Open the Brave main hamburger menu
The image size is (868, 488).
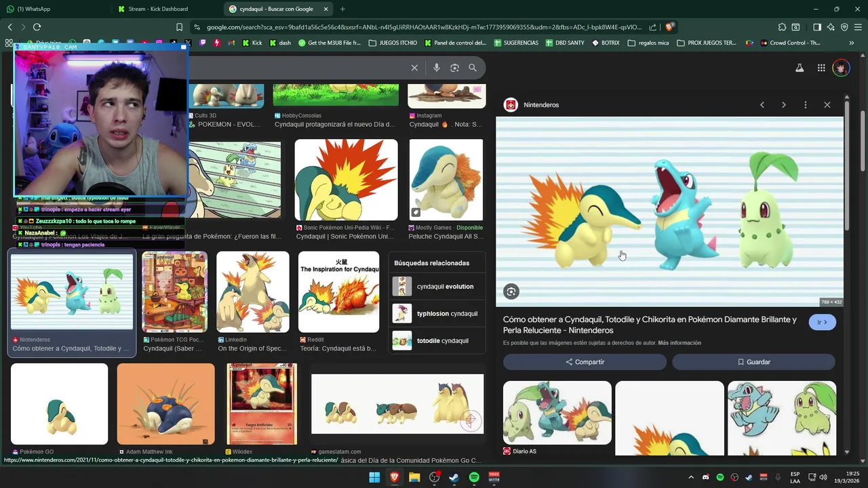pyautogui.click(x=858, y=27)
